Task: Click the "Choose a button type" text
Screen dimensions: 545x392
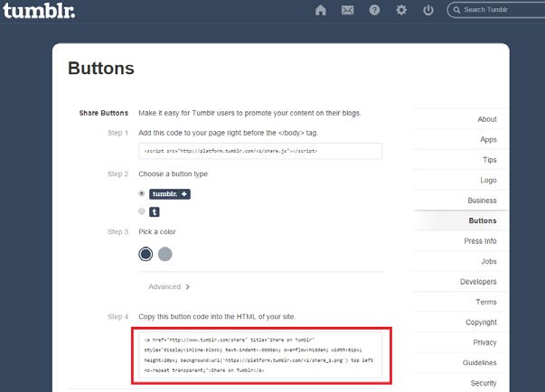Action: (x=174, y=174)
